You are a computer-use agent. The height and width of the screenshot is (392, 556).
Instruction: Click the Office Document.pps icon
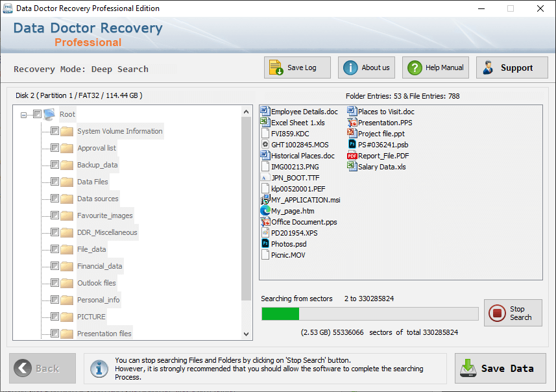265,222
